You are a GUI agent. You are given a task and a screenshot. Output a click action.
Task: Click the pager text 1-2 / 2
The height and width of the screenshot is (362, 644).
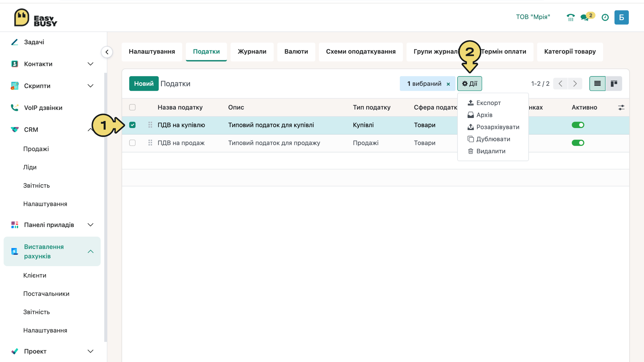pos(540,83)
